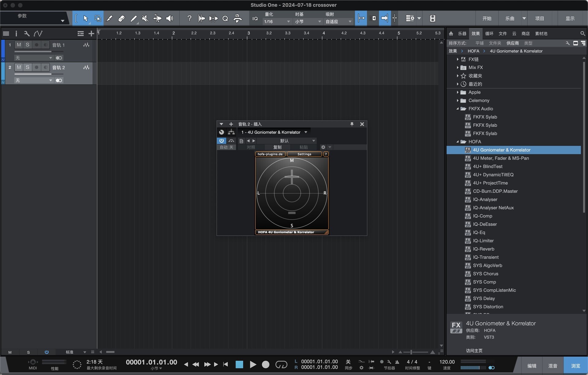The width and height of the screenshot is (588, 375).
Task: Toggle plugin power bypass button
Action: (221, 141)
